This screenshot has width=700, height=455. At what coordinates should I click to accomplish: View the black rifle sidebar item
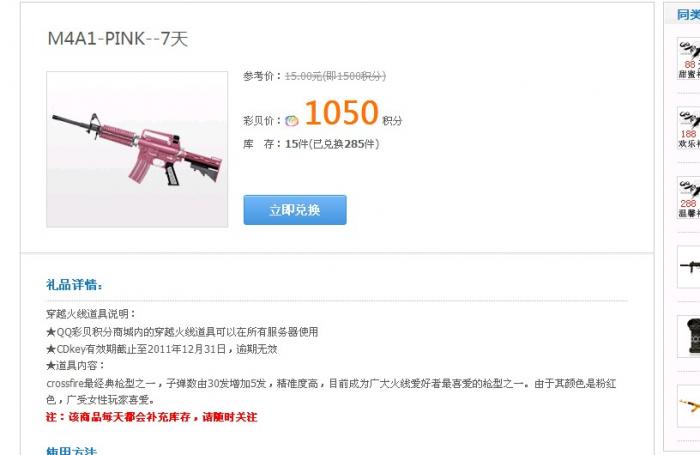pos(688,267)
